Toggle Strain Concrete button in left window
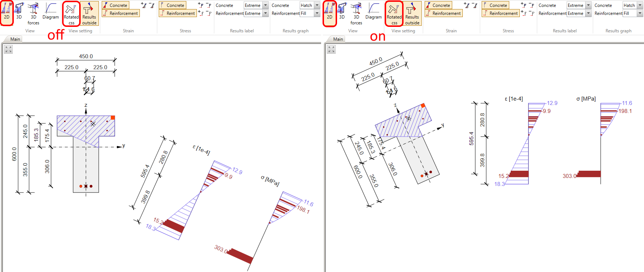644x272 pixels. point(116,5)
